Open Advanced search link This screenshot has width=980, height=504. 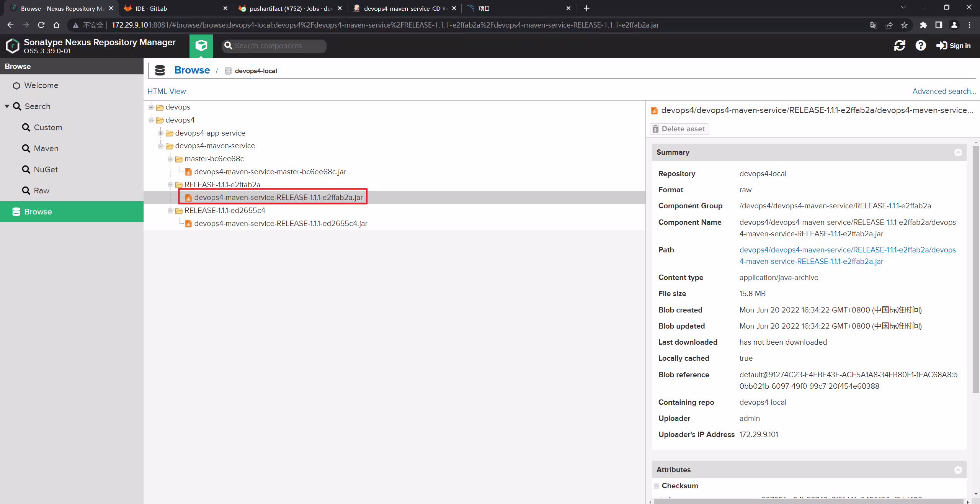click(x=944, y=92)
